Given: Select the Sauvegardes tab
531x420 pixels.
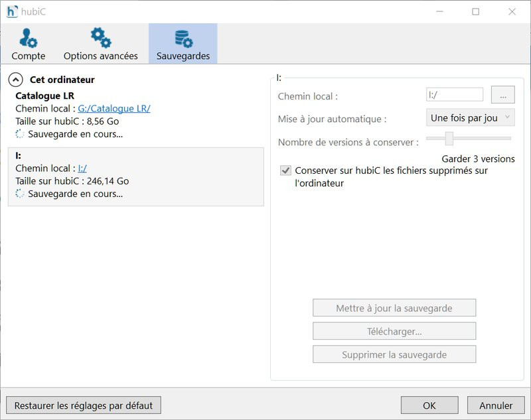Looking at the screenshot, I should pyautogui.click(x=183, y=44).
